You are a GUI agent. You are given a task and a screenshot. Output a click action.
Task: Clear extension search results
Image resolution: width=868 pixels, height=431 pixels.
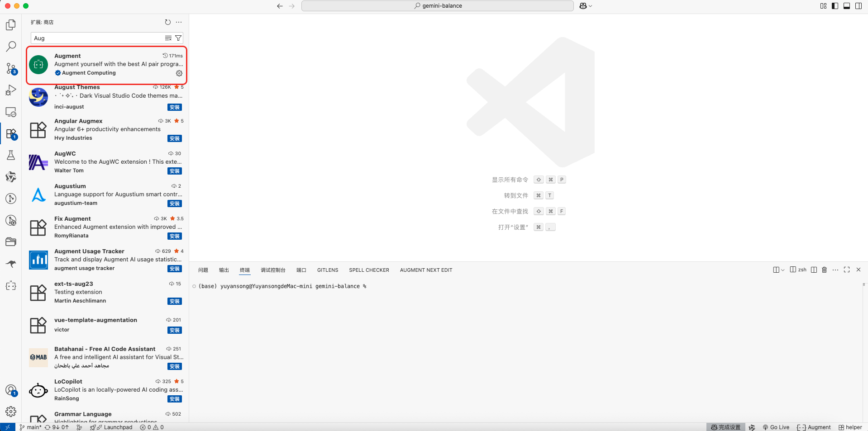[x=168, y=38]
